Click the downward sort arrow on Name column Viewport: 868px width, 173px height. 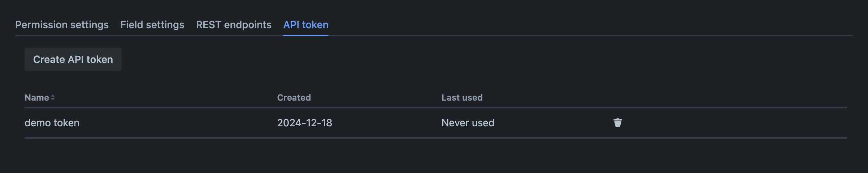tap(53, 99)
